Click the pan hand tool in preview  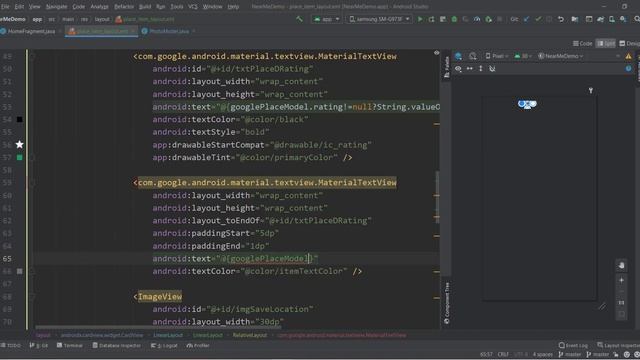pos(621,266)
